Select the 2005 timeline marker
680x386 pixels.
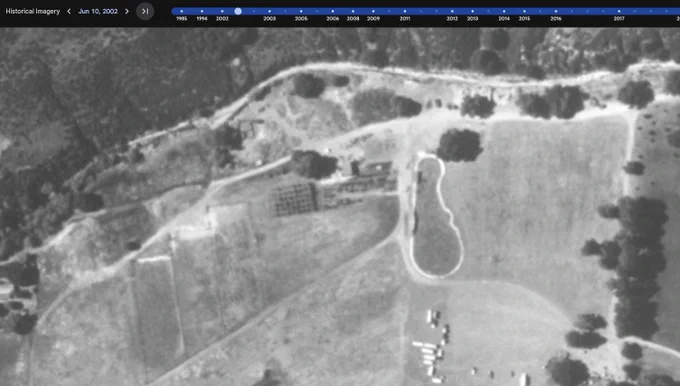pyautogui.click(x=301, y=11)
